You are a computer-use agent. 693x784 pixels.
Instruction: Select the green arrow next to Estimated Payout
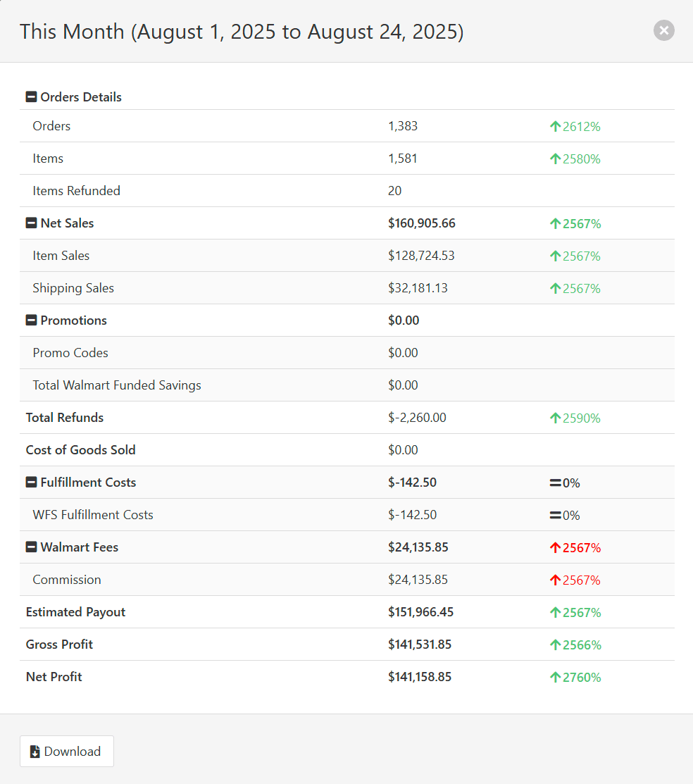556,612
